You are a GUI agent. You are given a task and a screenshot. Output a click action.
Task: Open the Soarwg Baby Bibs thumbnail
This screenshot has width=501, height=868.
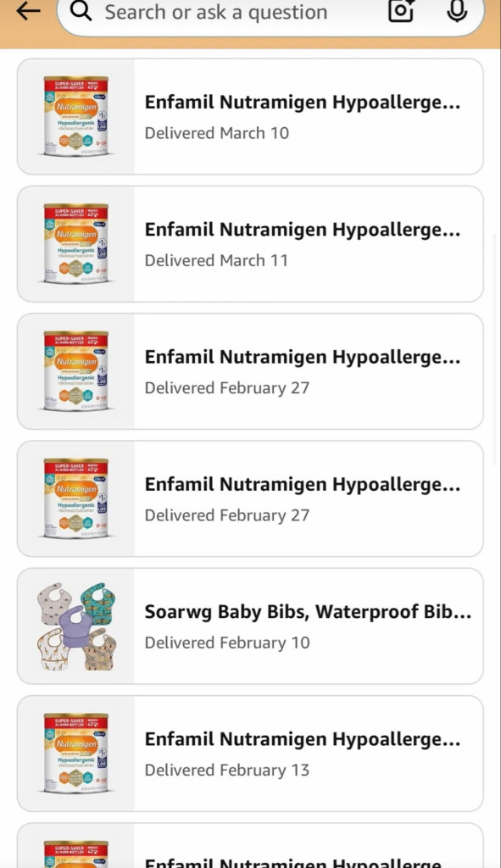pyautogui.click(x=75, y=626)
